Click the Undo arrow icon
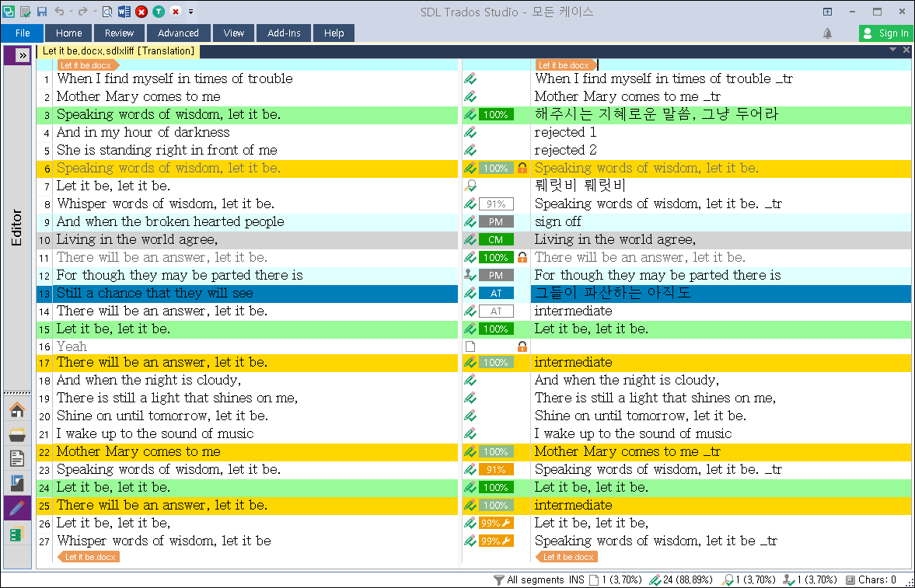The width and height of the screenshot is (915, 588). (59, 11)
